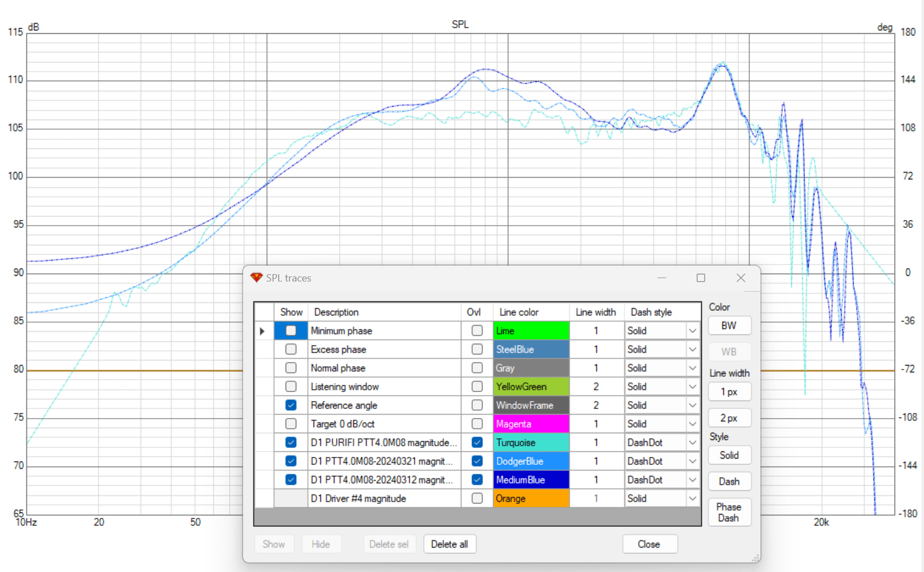
Task: Enable Ovl checkbox for Listening window
Action: click(x=477, y=386)
